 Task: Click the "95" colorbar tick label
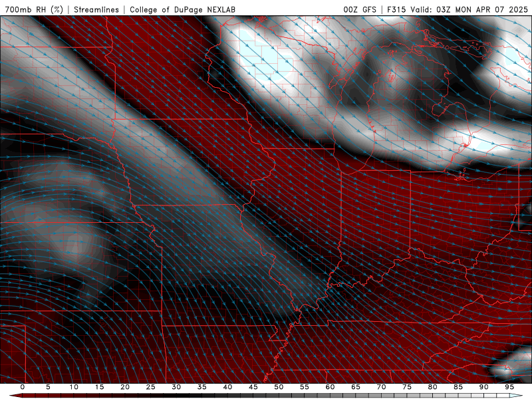pyautogui.click(x=509, y=387)
